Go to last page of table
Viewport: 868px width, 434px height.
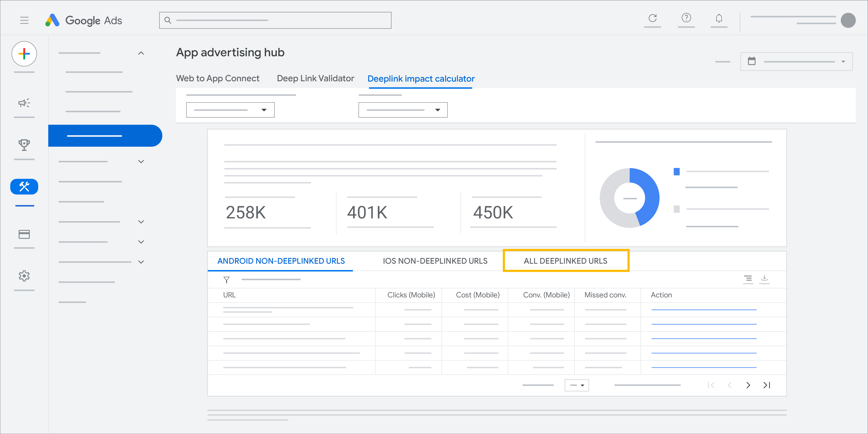pyautogui.click(x=767, y=385)
